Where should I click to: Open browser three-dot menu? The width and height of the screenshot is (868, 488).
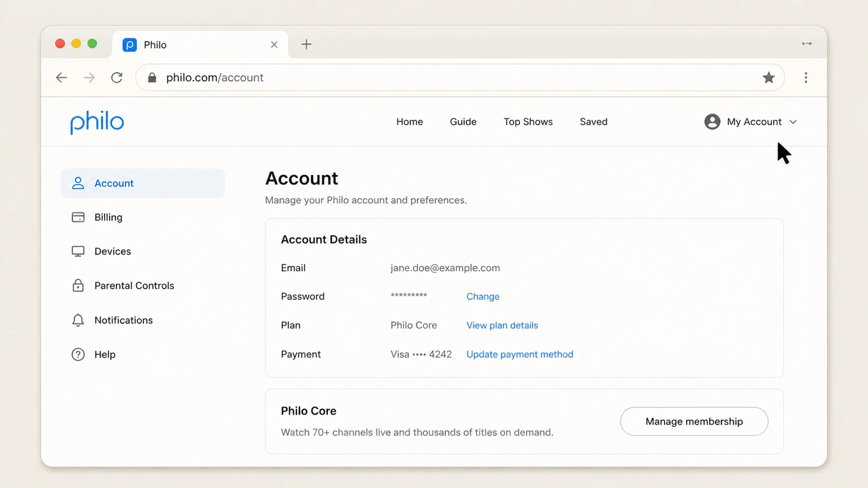tap(806, 77)
